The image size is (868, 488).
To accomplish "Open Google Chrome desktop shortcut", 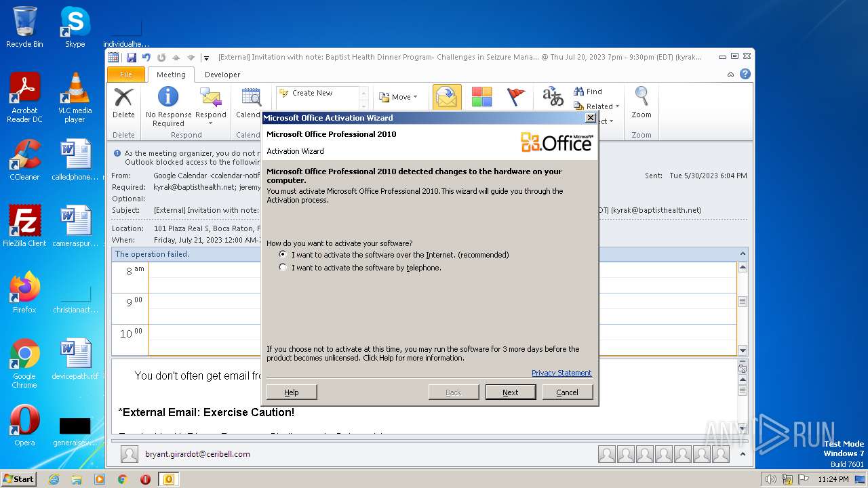I will click(x=24, y=363).
